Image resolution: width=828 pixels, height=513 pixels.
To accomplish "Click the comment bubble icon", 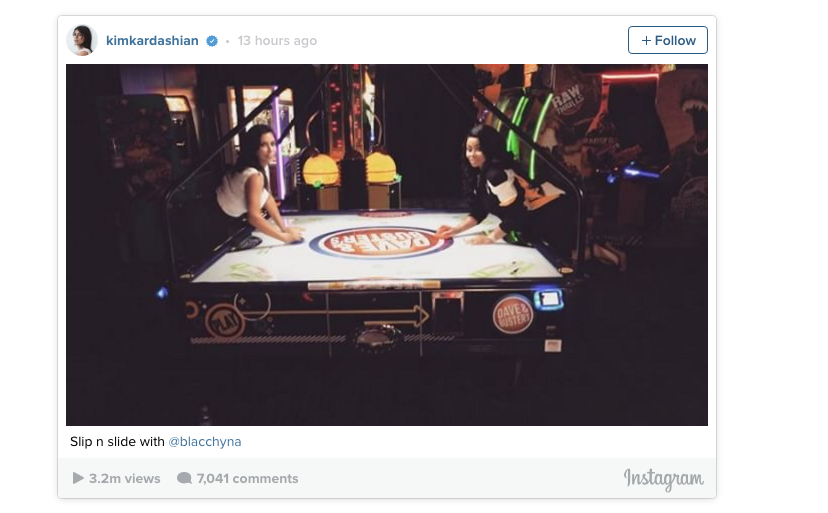I will tap(184, 478).
